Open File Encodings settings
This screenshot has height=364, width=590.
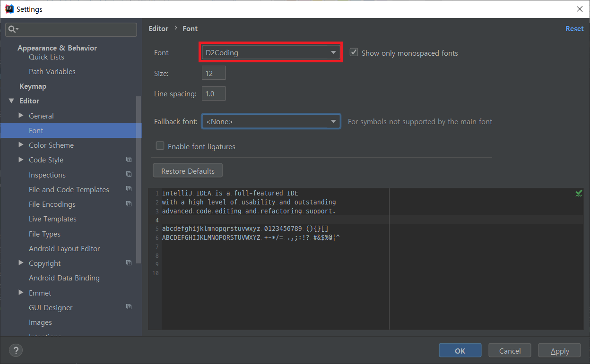pos(52,204)
